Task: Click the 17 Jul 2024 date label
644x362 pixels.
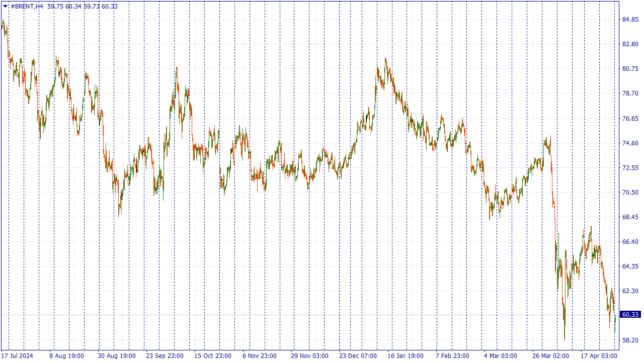Action: click(17, 355)
